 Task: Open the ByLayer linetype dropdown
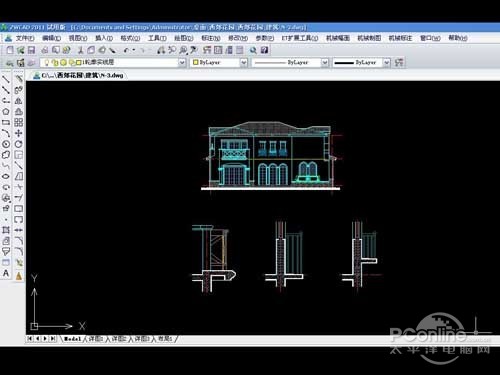click(x=324, y=62)
